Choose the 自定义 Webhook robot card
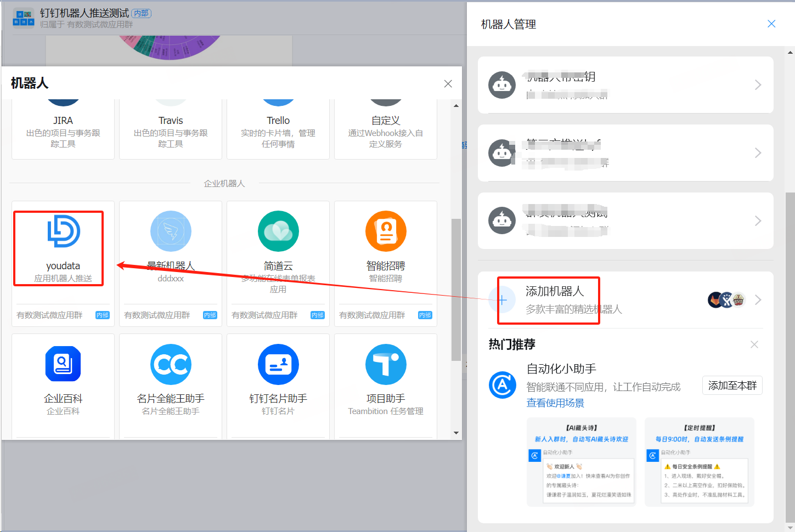Screen dimensions: 795x532 pyautogui.click(x=386, y=129)
